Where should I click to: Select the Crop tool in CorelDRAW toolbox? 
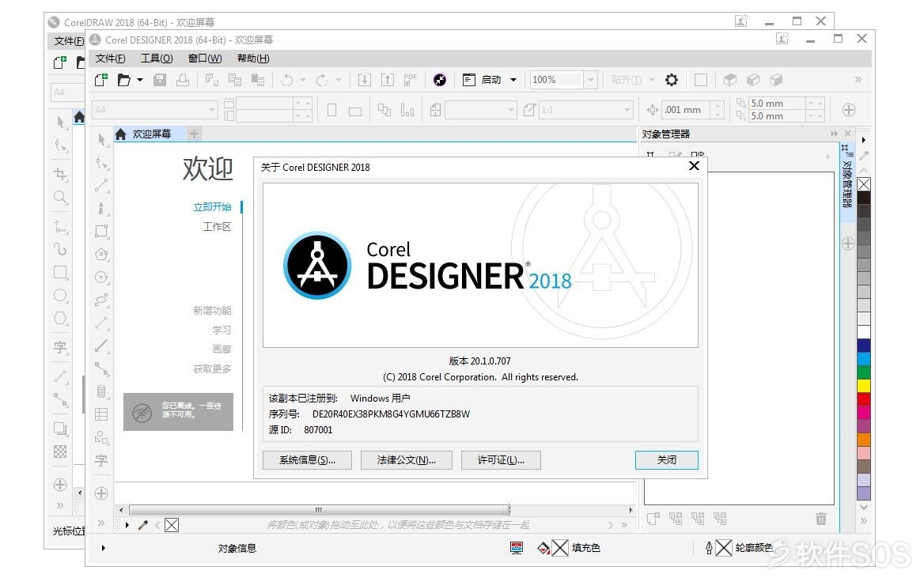(60, 175)
